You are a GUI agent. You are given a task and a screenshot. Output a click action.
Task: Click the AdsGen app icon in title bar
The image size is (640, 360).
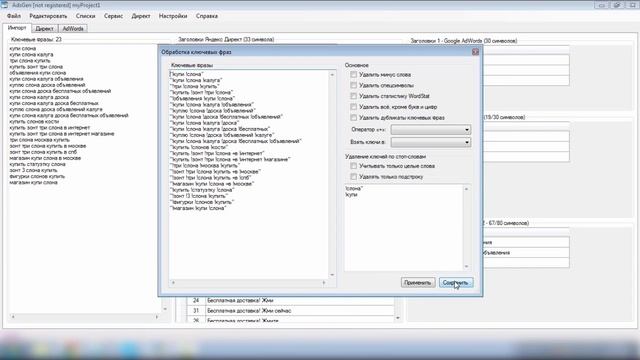pyautogui.click(x=4, y=5)
